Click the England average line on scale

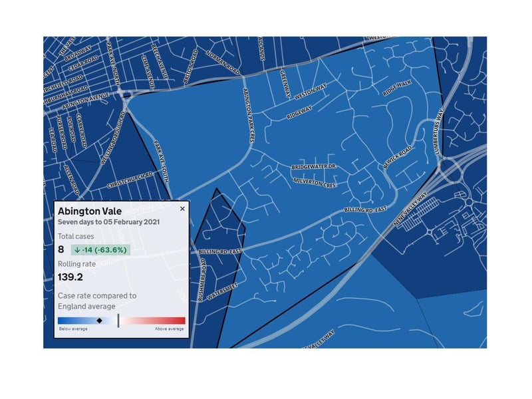click(x=118, y=321)
